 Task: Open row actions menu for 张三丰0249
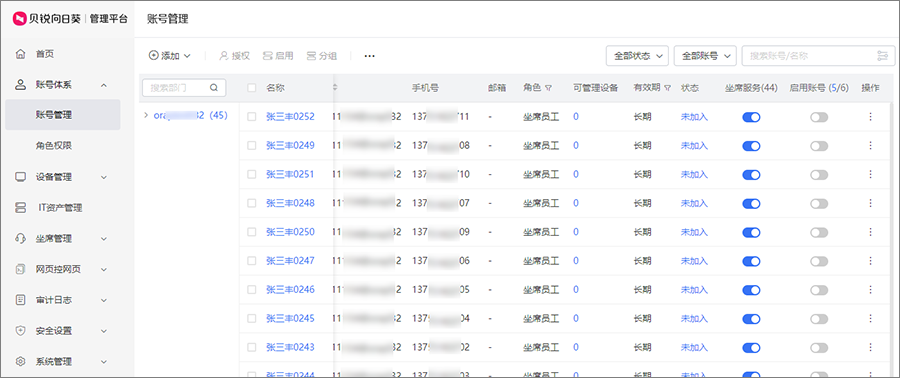pos(870,145)
